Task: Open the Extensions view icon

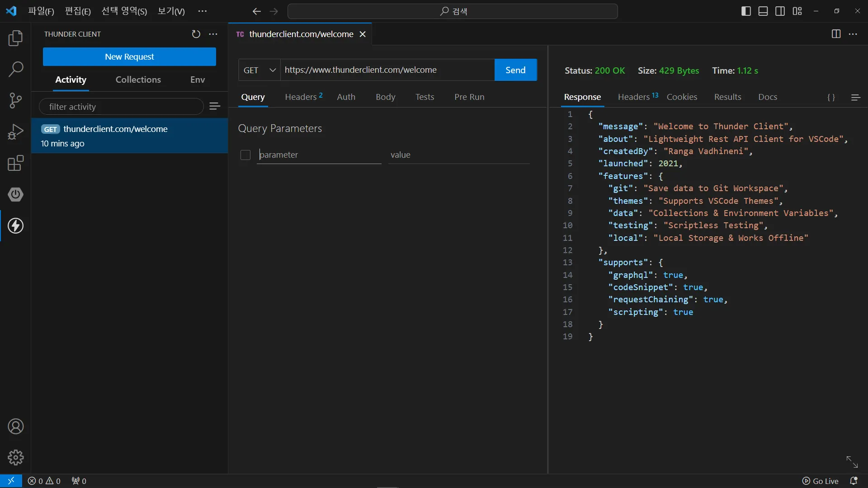Action: tap(16, 163)
